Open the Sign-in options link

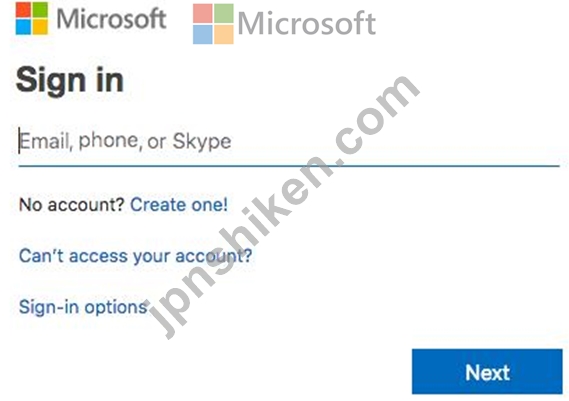coord(83,308)
